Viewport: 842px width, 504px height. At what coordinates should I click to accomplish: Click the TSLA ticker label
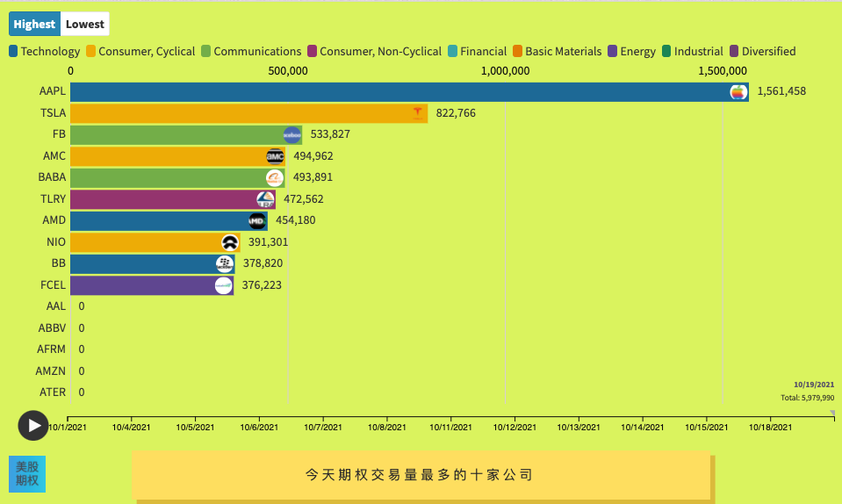pos(54,113)
